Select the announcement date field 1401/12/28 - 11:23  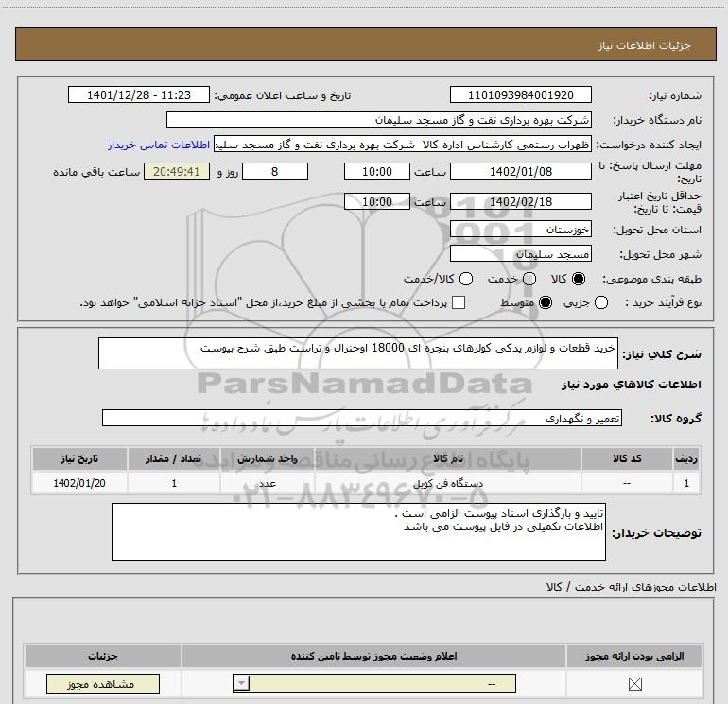[x=139, y=94]
